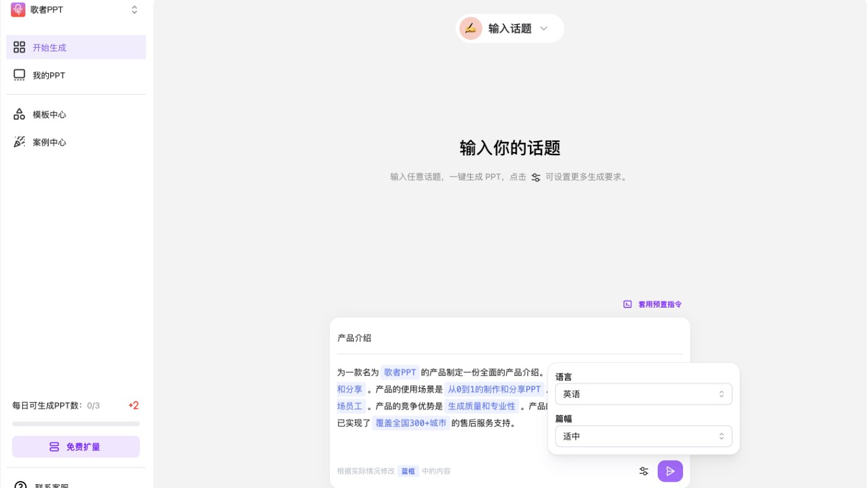Click the terminal icon beside 套用预置指令
868x488 pixels.
628,304
